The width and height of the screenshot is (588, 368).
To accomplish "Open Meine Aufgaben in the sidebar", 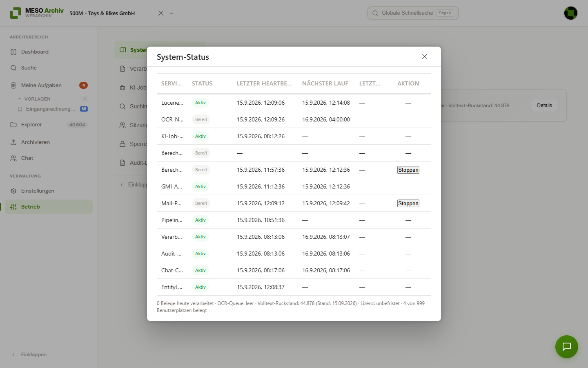I will (49, 85).
